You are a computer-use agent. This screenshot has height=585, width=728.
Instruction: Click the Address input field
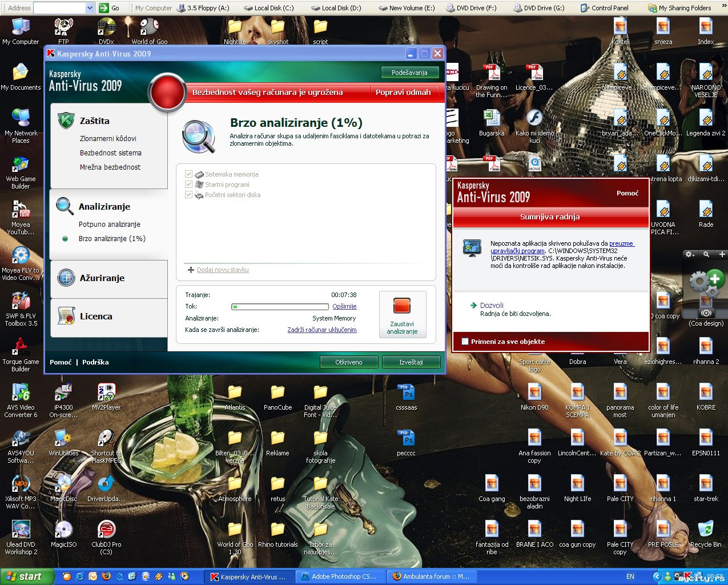tap(59, 8)
